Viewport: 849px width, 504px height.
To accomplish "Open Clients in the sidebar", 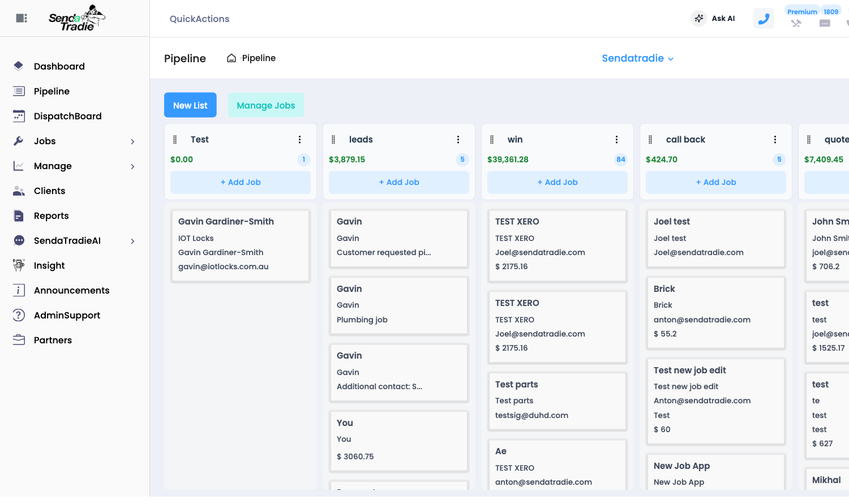I will click(x=50, y=191).
